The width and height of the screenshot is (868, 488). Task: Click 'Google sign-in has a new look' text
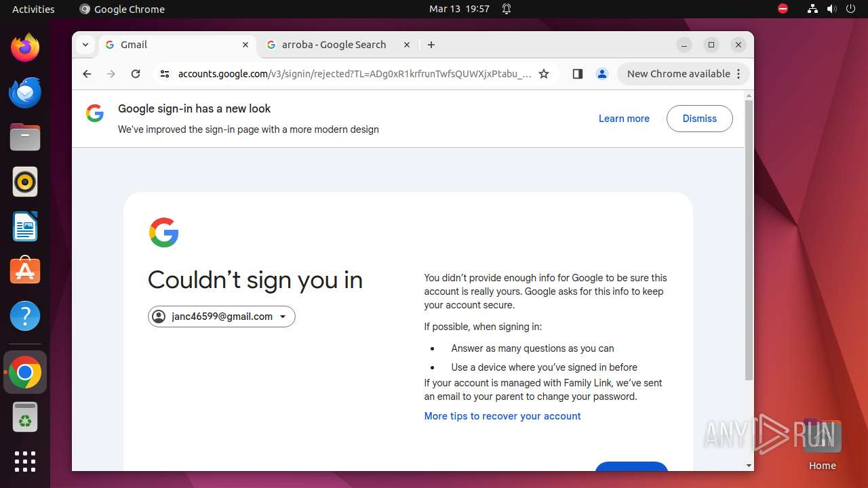click(x=194, y=108)
